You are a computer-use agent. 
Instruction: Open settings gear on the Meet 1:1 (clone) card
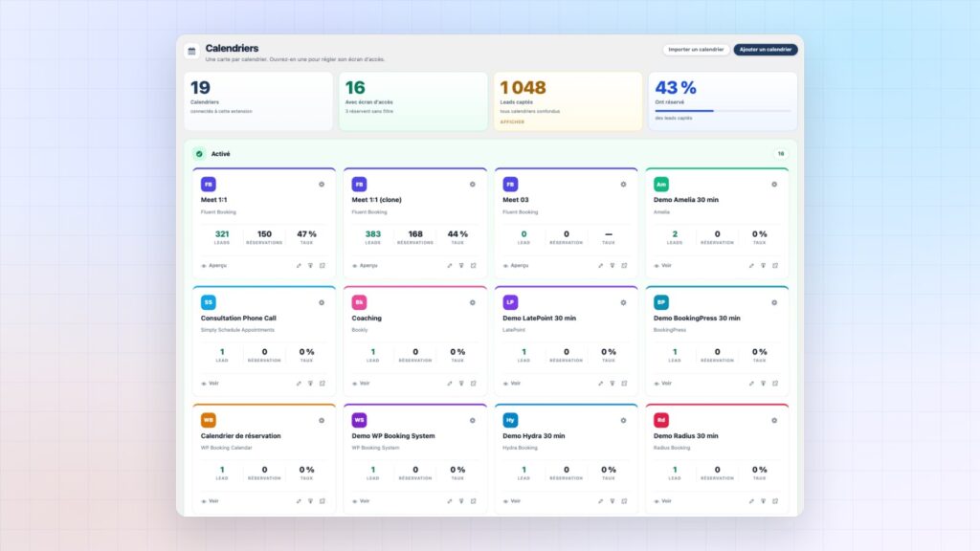pos(473,185)
